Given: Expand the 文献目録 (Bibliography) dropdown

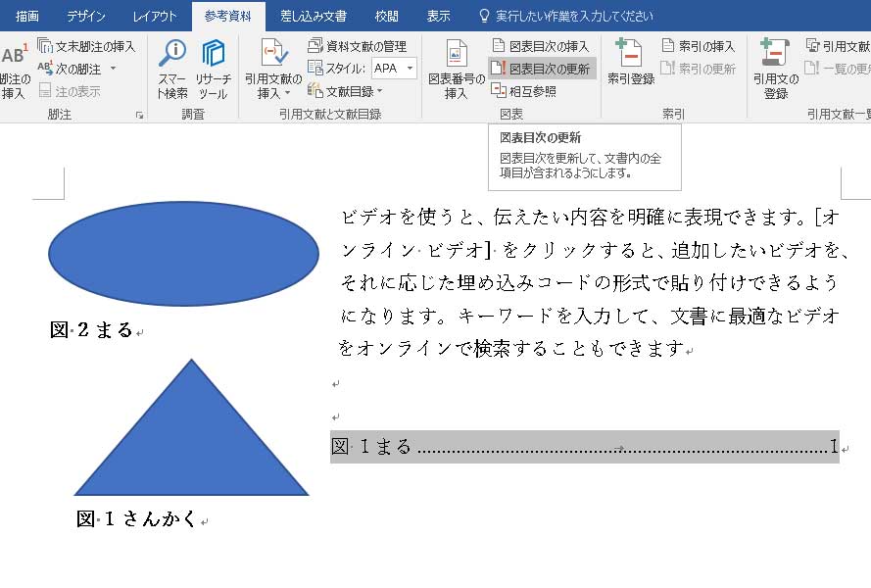Looking at the screenshot, I should [x=380, y=91].
